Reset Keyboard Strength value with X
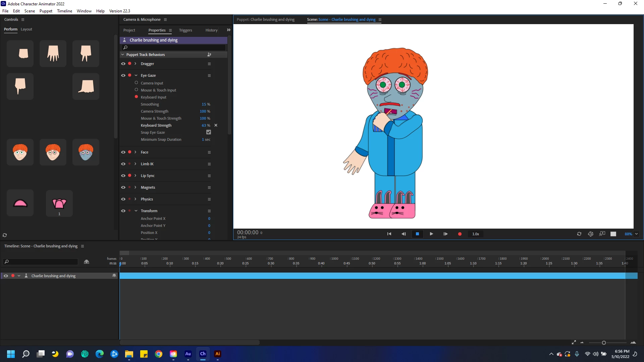Viewport: 644px width, 362px height. [x=216, y=125]
